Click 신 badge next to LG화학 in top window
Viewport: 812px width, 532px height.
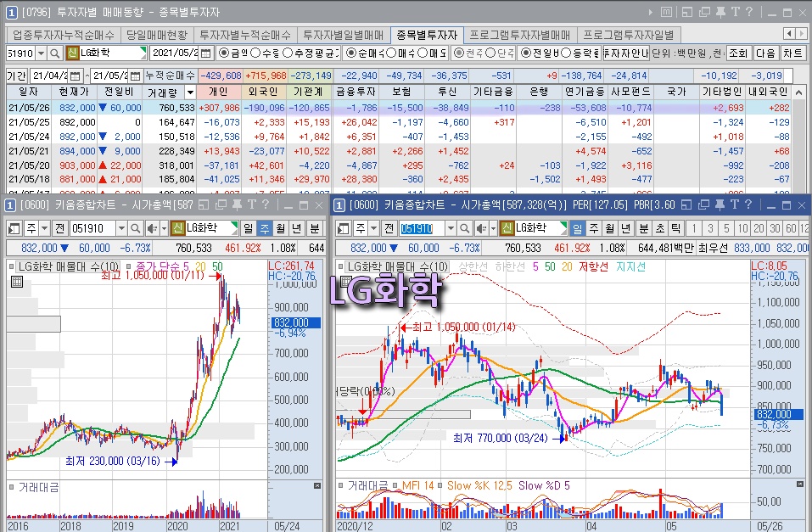pyautogui.click(x=72, y=53)
